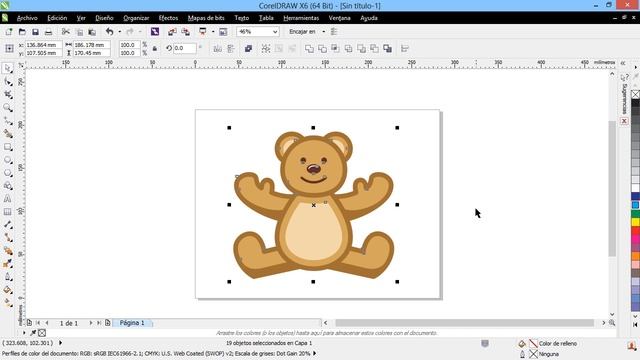
Task: Switch to the Página 1 tab
Action: click(x=132, y=323)
